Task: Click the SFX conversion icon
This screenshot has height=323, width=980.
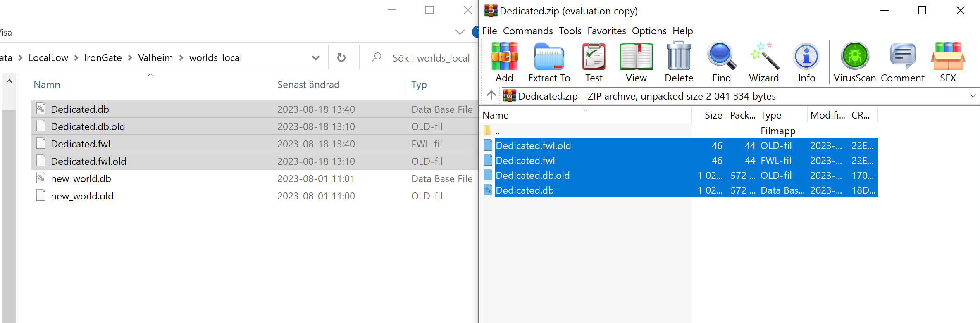Action: click(948, 56)
